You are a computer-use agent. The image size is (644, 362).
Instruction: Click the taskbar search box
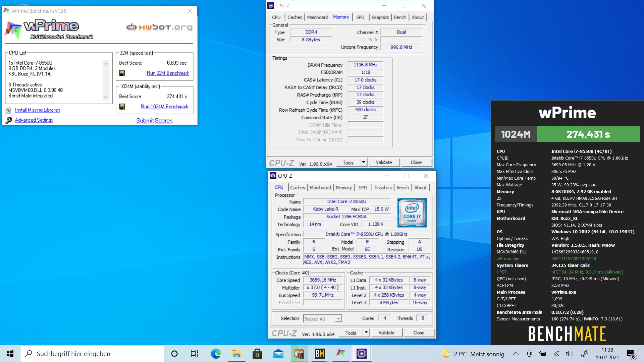point(93,354)
